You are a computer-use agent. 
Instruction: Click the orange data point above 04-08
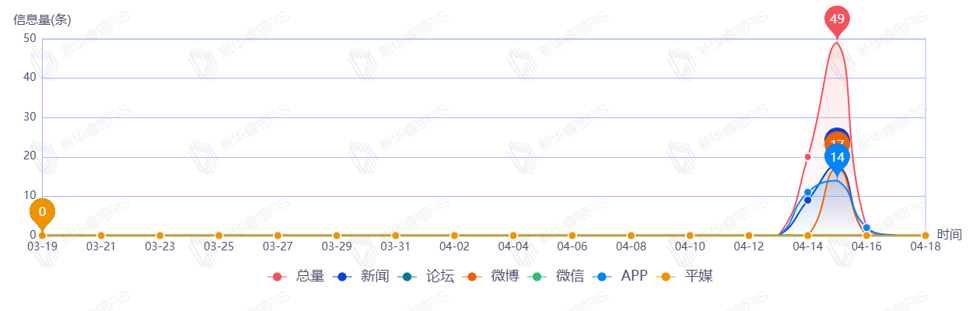pos(631,236)
